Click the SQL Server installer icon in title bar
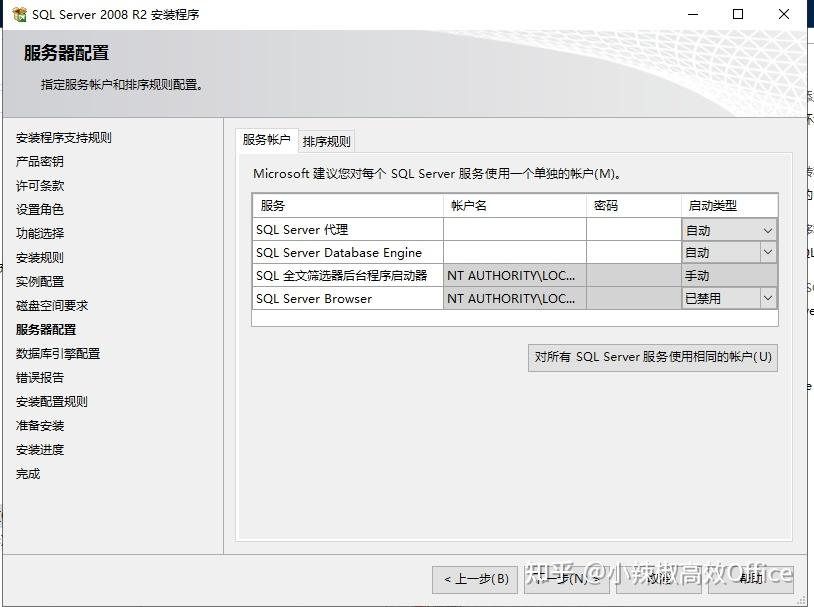Screen dimensions: 814x607 pos(19,14)
